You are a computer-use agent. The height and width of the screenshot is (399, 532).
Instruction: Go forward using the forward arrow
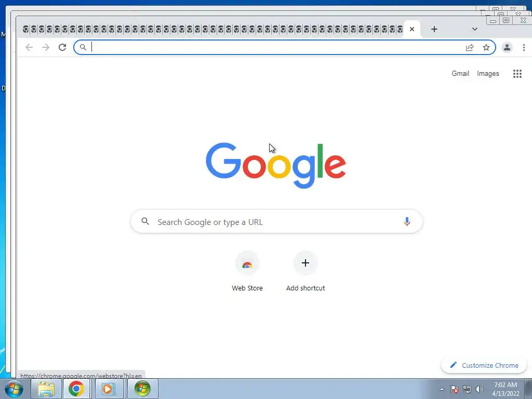[46, 47]
